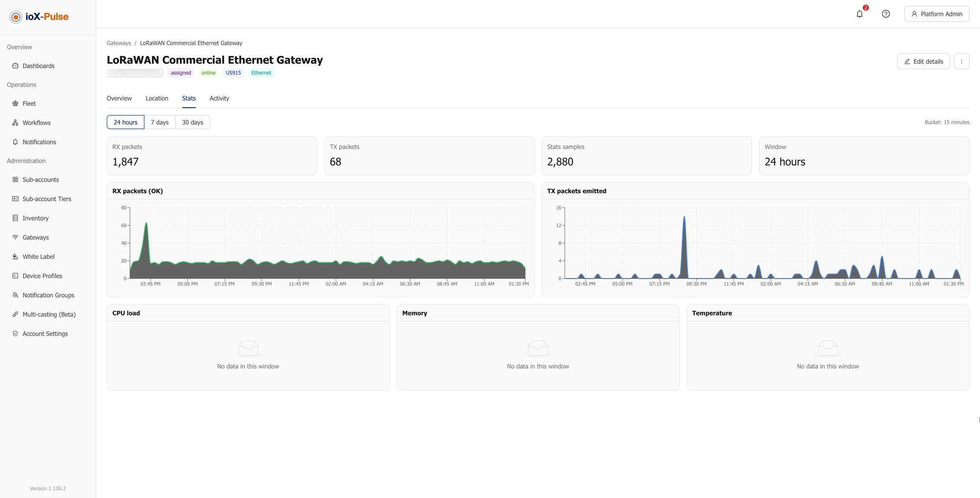Click the empty inbox icon in Memory
This screenshot has width=980, height=498.
538,348
